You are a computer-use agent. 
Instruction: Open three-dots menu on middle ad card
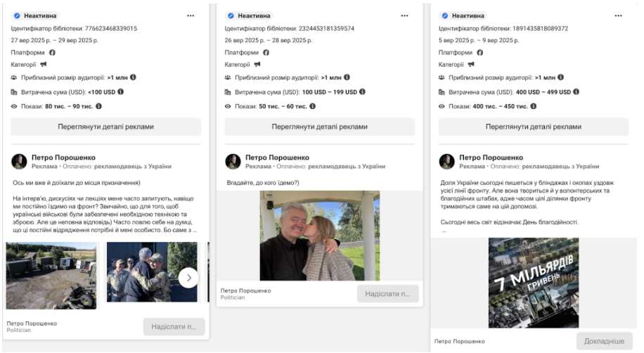click(x=404, y=15)
